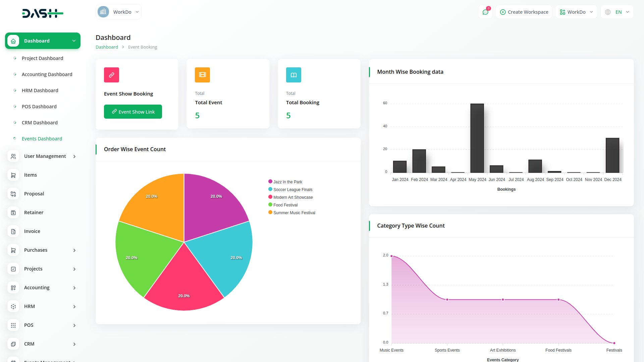The width and height of the screenshot is (644, 362).
Task: Click the teal book icon on Total Booking card
Action: coord(293,75)
